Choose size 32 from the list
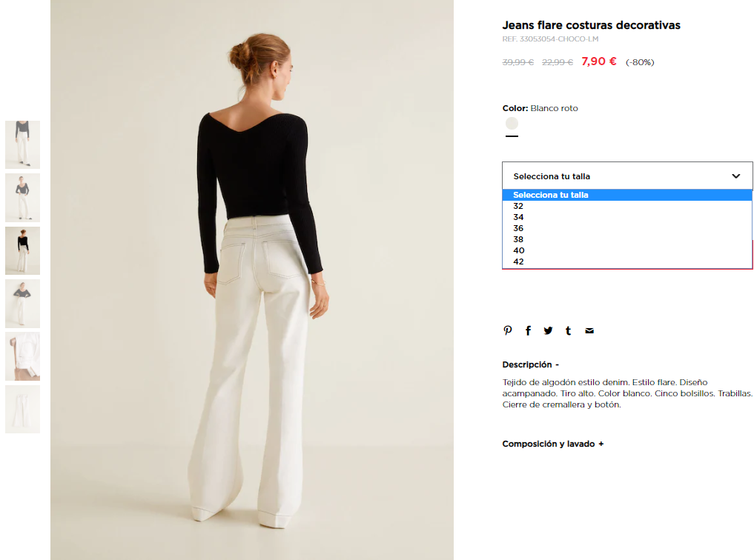 [x=627, y=206]
